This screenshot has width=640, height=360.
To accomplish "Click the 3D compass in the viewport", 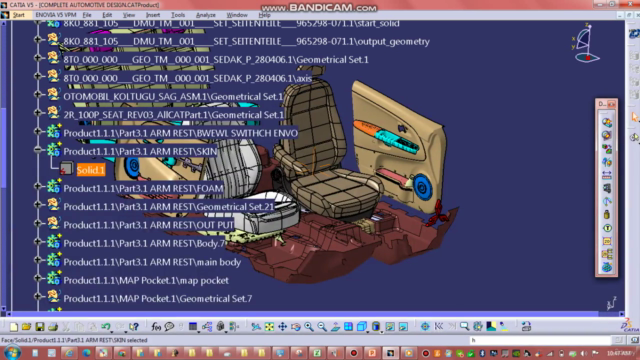I will (x=587, y=43).
